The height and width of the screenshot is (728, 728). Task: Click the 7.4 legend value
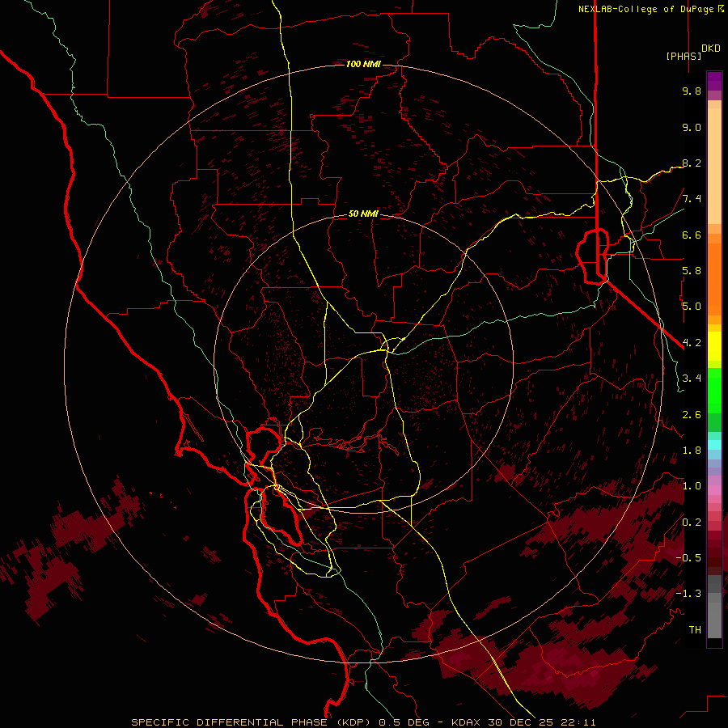(x=692, y=199)
